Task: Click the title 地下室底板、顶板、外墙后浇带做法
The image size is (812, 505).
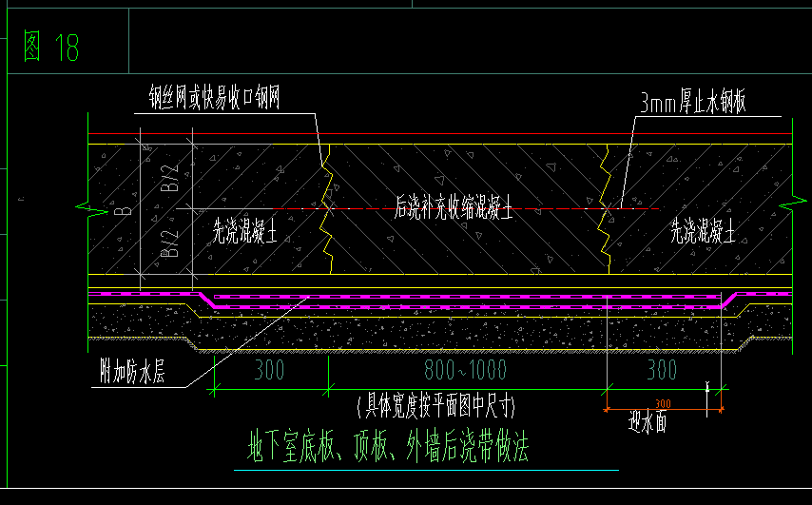Action: click(388, 446)
